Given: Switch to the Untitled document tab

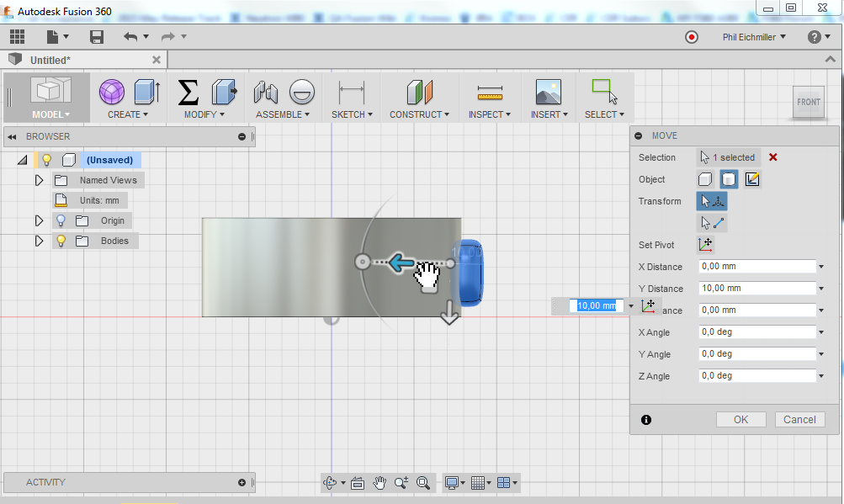Looking at the screenshot, I should pos(50,60).
